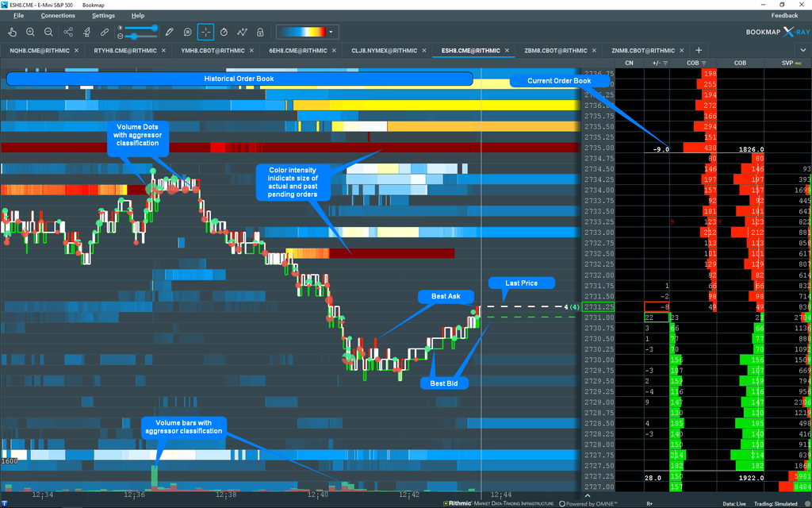Click the 2727.00 price level
812x508 pixels.
pos(599,487)
